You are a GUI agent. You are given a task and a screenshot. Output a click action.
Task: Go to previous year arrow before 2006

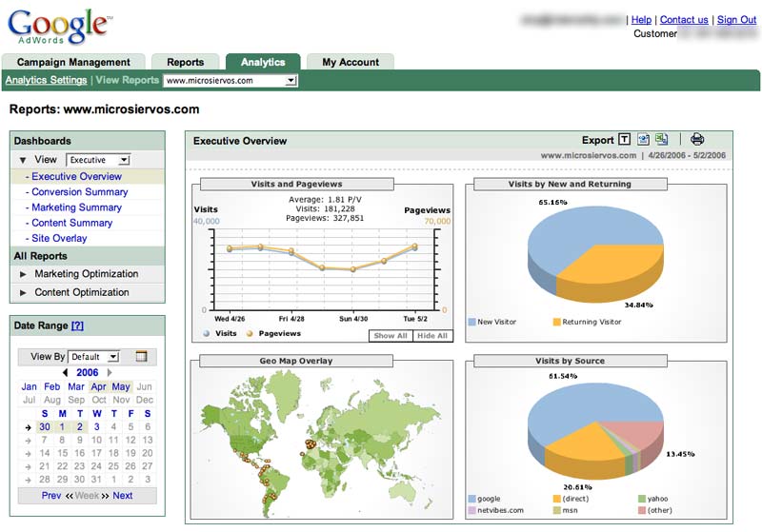coord(65,372)
